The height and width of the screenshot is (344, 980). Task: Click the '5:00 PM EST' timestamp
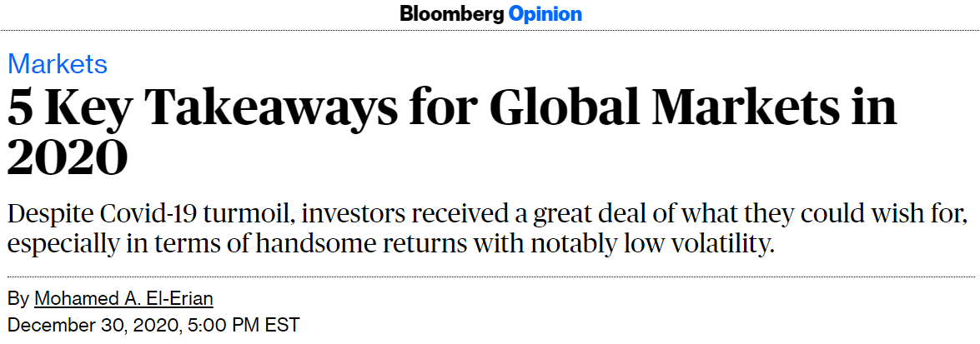(244, 326)
